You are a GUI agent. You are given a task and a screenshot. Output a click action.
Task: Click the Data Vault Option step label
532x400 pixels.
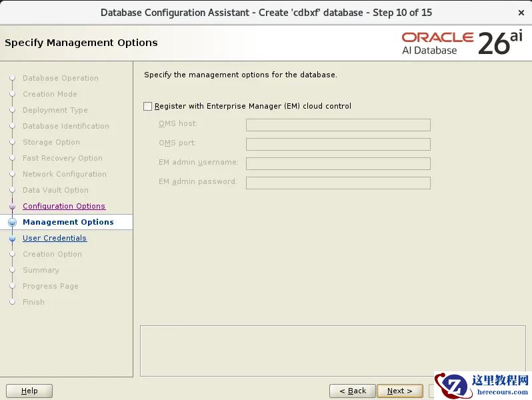tap(55, 190)
